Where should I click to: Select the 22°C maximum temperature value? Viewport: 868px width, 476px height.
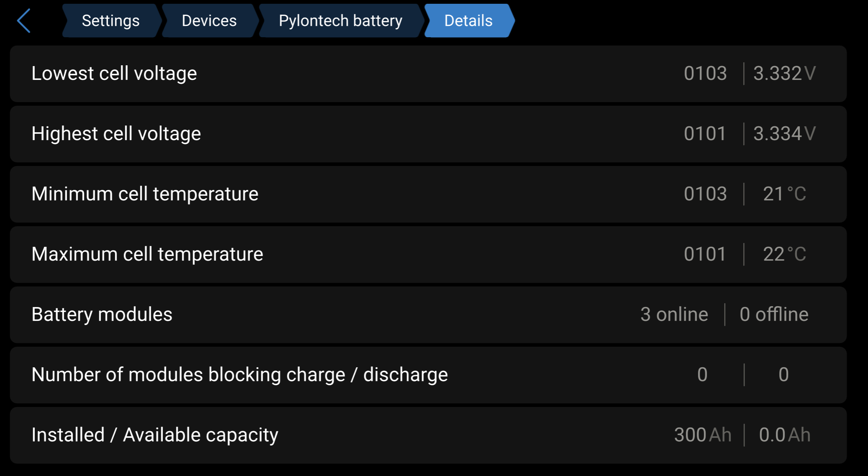[784, 254]
